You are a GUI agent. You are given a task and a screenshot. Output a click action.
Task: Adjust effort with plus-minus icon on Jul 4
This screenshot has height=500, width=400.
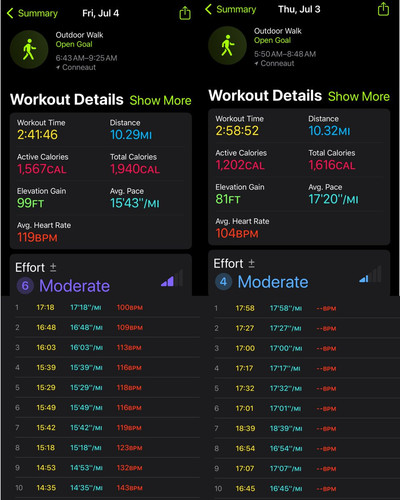pos(53,267)
